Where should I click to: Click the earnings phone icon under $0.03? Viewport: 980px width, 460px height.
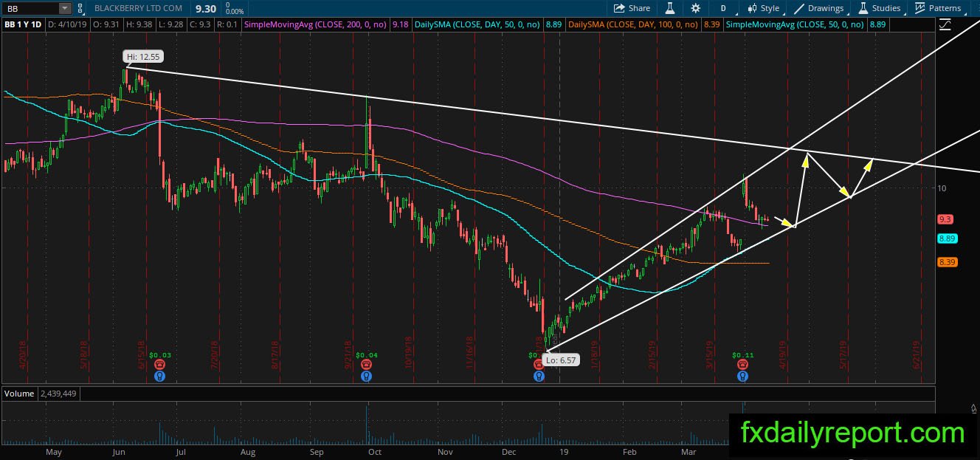(159, 365)
